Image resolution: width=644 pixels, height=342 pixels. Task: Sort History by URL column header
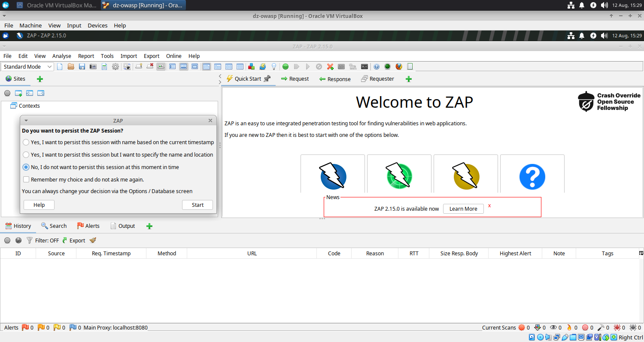pos(252,253)
